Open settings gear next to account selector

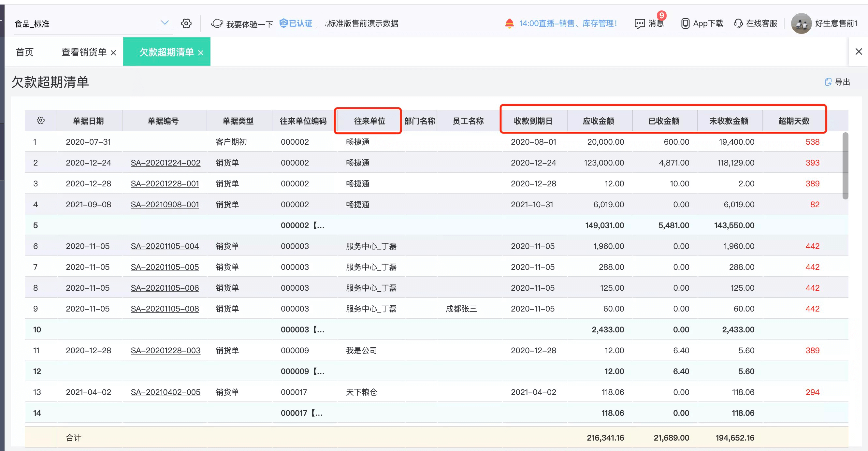point(186,23)
